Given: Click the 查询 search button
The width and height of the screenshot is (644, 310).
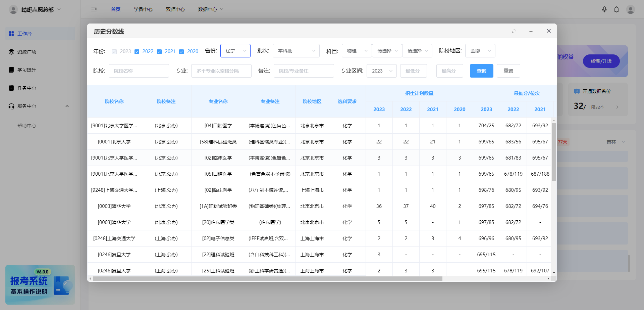Looking at the screenshot, I should (x=481, y=71).
